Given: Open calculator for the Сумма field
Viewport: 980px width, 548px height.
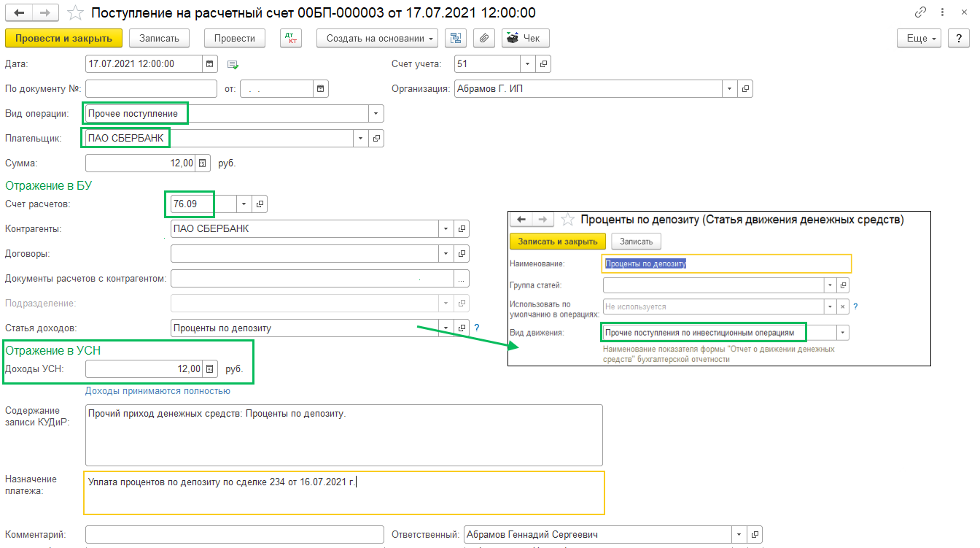Looking at the screenshot, I should (x=203, y=163).
